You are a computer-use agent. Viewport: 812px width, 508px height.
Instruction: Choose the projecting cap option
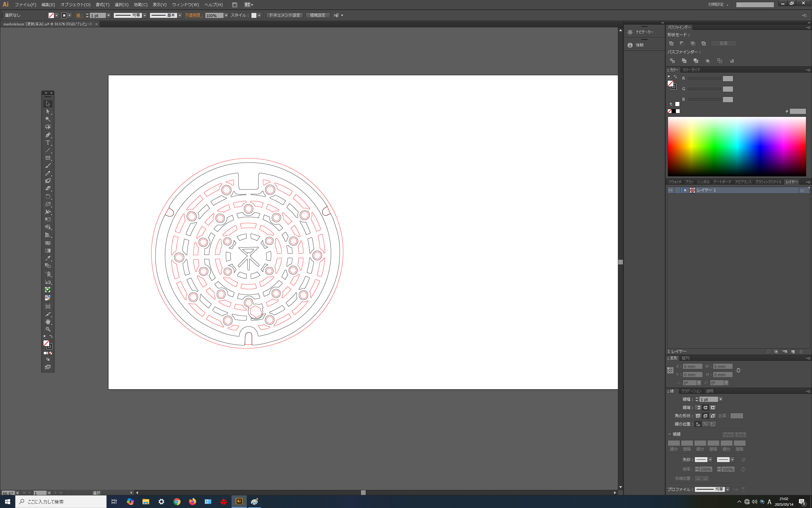point(713,408)
